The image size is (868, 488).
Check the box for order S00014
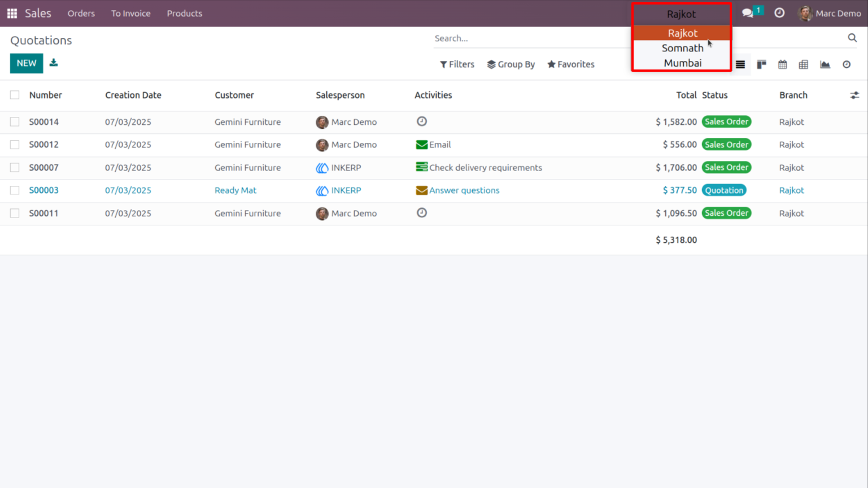15,121
